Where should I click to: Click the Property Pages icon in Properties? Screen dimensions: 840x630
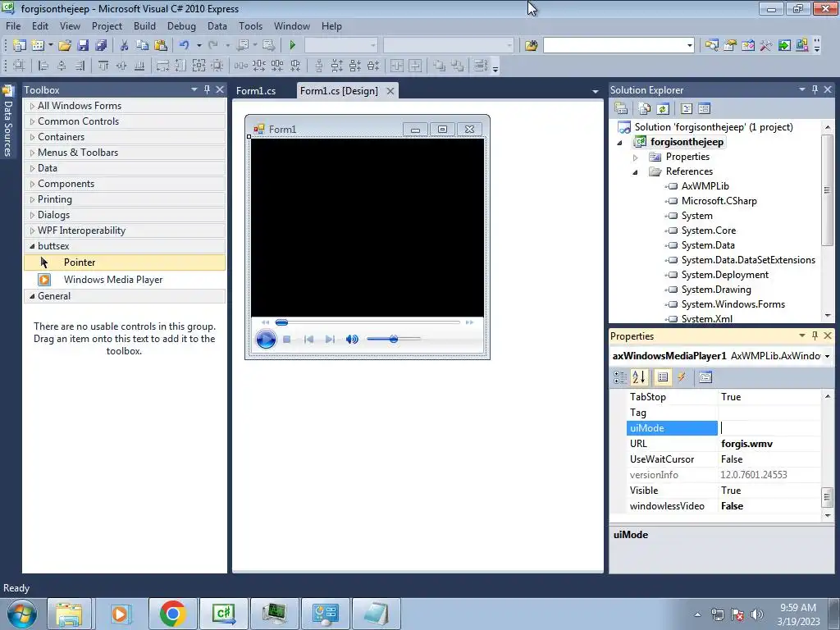(x=705, y=377)
